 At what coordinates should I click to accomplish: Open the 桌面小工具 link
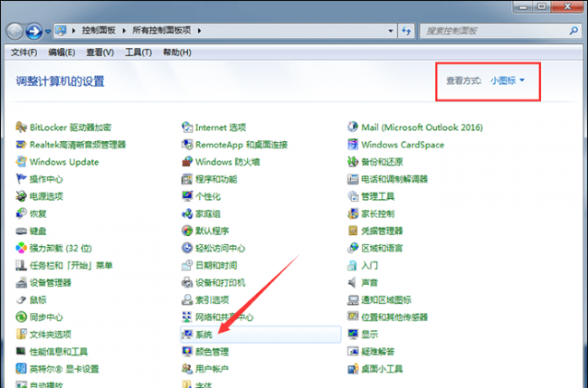382,369
